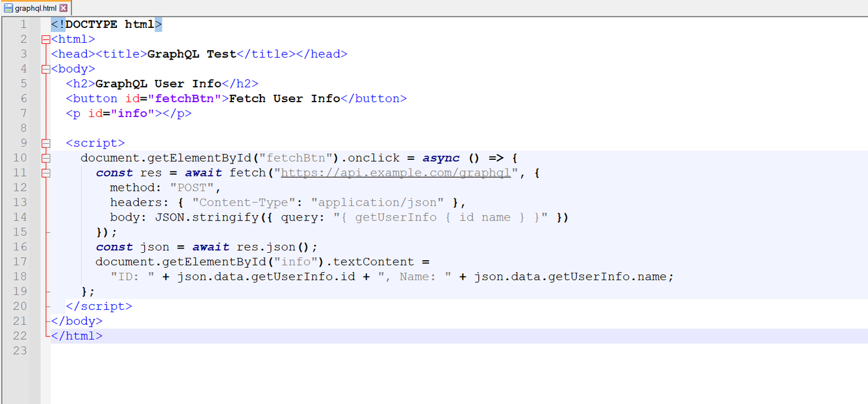Click the closing </html> tag on line 22

pos(77,336)
